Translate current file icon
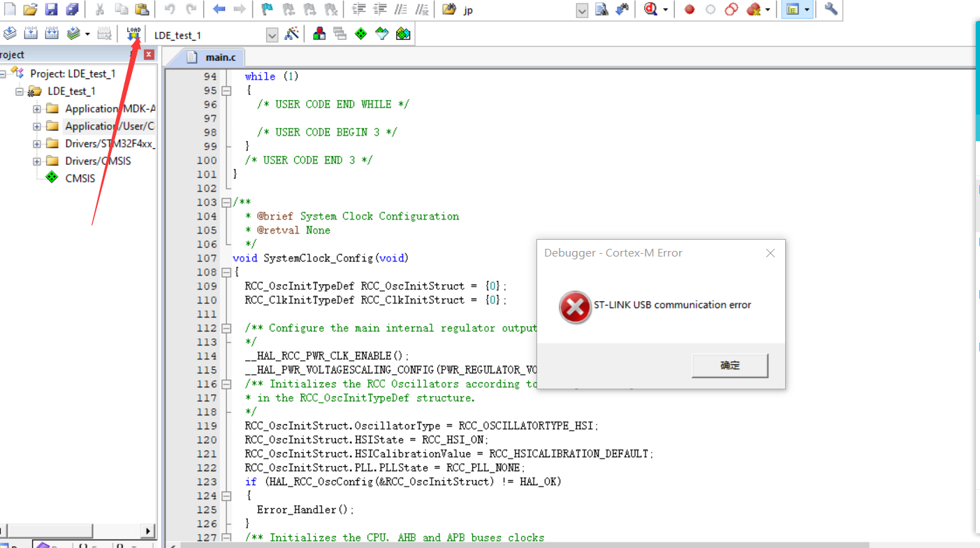This screenshot has width=980, height=548. click(x=10, y=34)
